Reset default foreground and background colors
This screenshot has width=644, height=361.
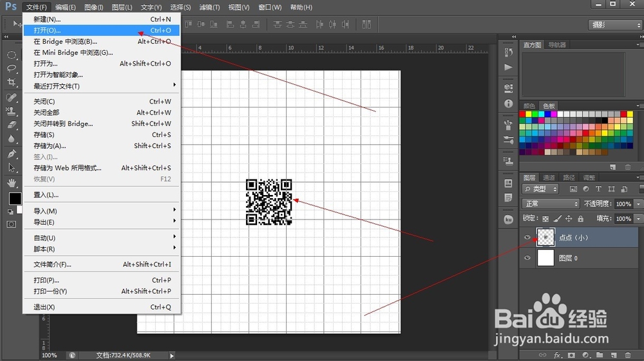coord(10,212)
